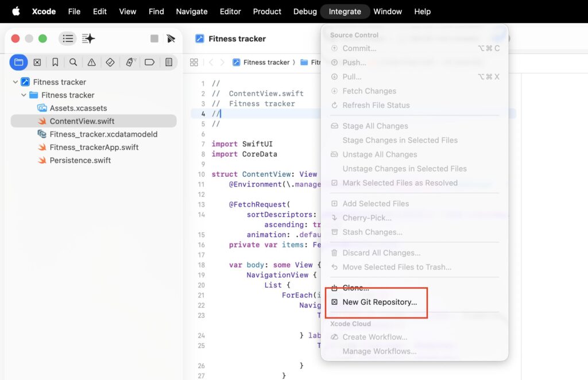Open the Test navigator diamond icon
Image resolution: width=588 pixels, height=380 pixels.
click(111, 62)
